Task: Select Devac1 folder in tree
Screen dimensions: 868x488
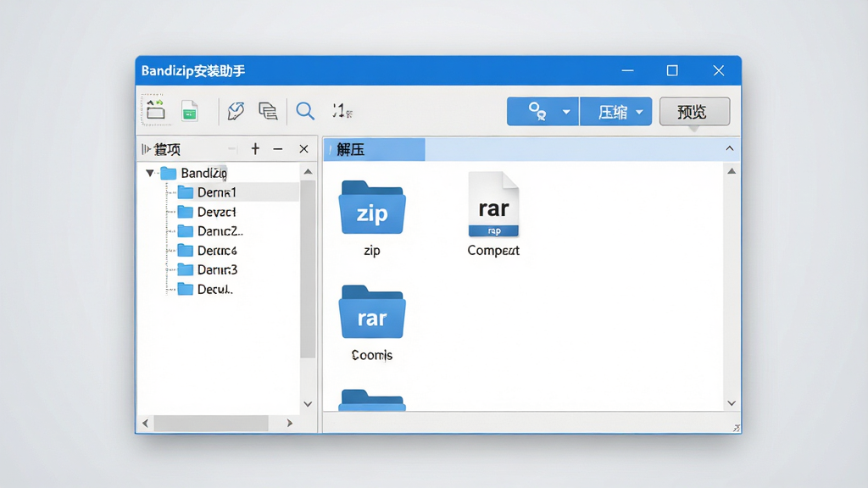Action: [x=208, y=212]
